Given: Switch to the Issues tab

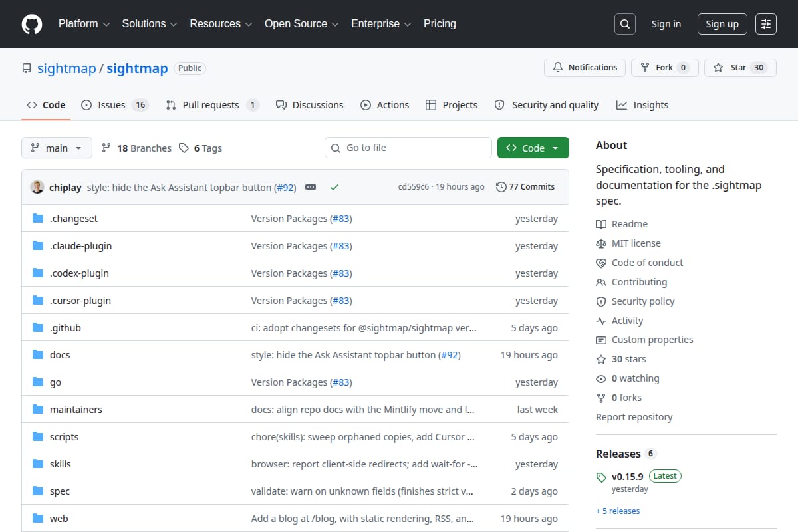Looking at the screenshot, I should (x=114, y=105).
